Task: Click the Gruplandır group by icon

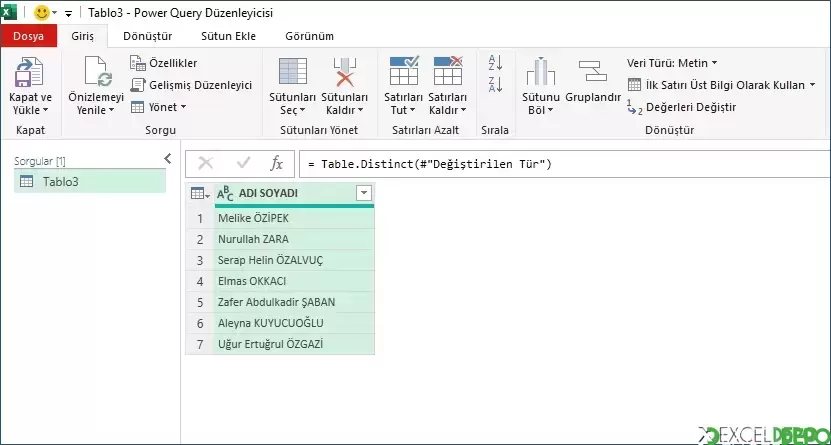Action: (593, 71)
